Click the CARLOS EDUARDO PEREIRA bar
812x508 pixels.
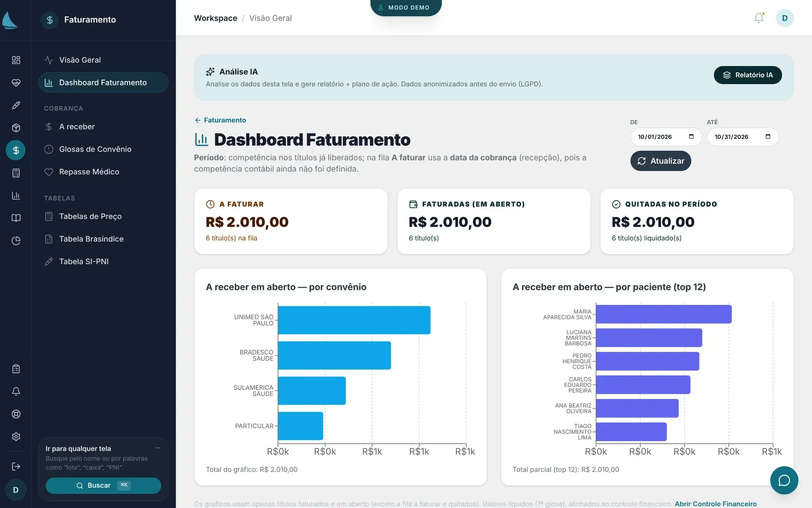tap(643, 385)
